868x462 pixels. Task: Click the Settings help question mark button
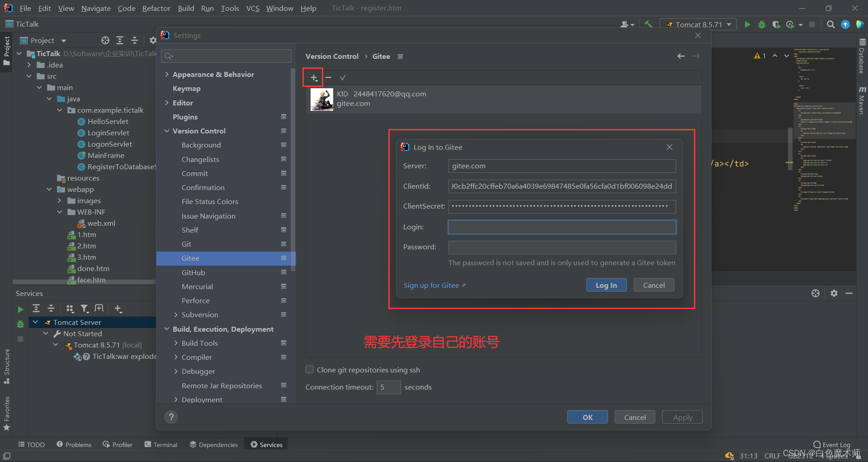(x=171, y=417)
